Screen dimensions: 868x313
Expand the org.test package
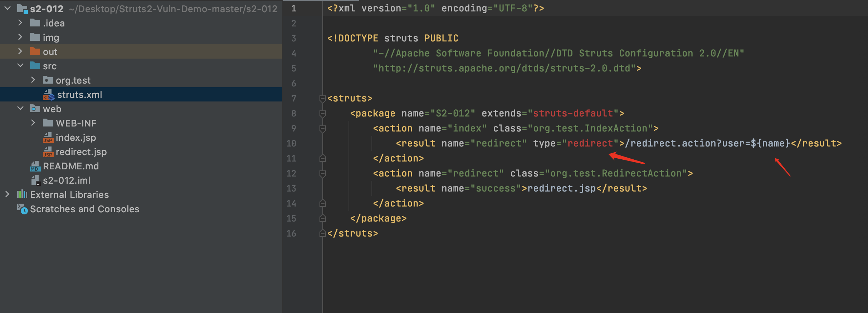pyautogui.click(x=33, y=80)
